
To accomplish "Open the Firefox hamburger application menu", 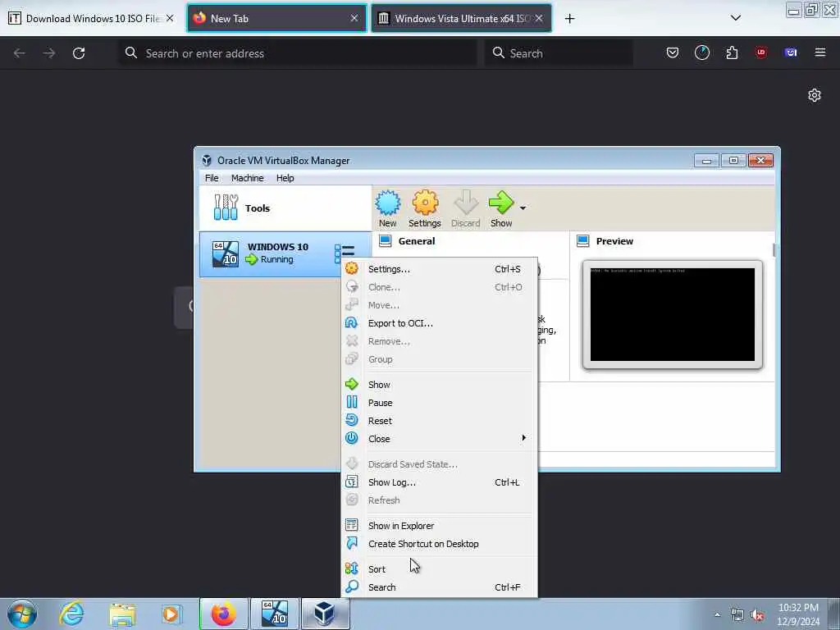I will [819, 52].
